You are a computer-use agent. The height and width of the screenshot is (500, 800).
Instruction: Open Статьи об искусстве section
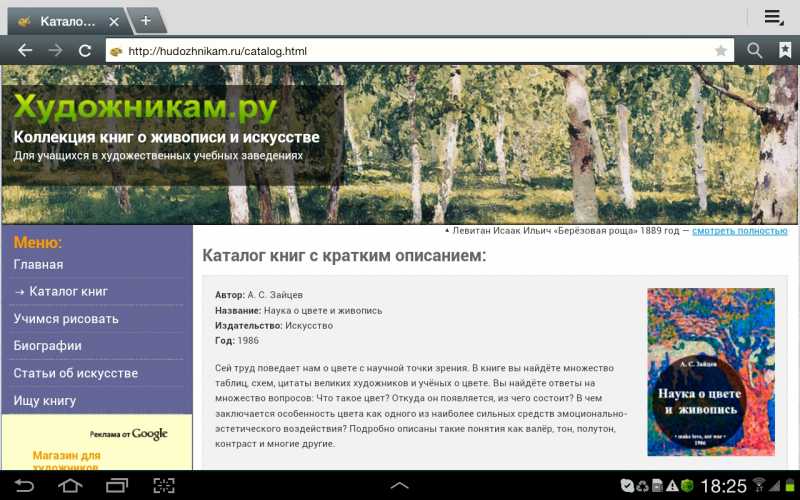(75, 373)
